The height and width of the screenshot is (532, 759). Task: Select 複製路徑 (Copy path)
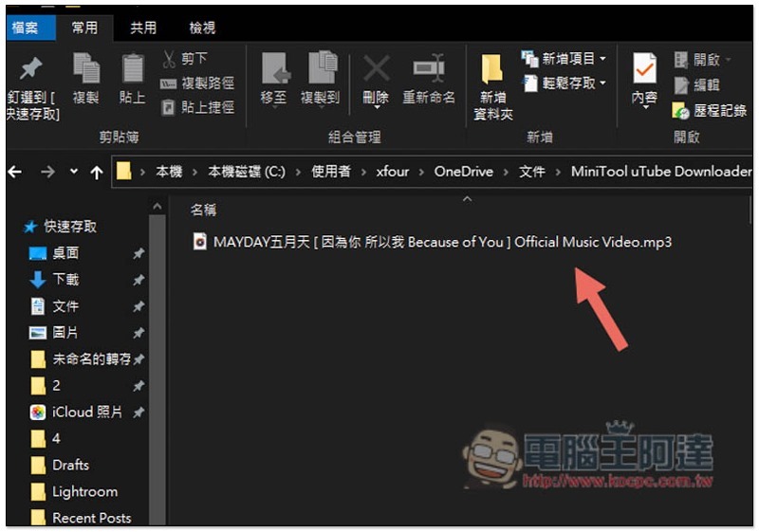coord(197,83)
